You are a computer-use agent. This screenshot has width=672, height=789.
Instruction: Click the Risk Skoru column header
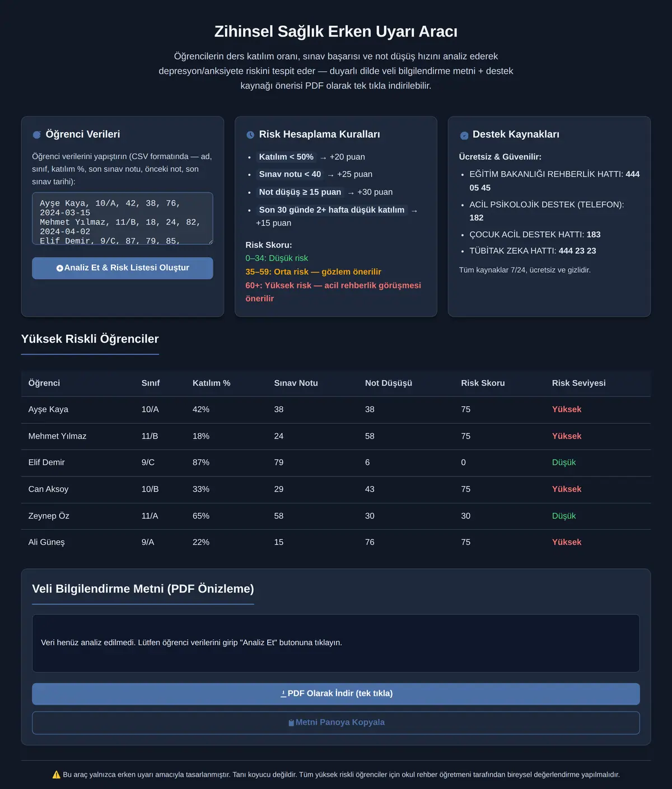coord(483,383)
